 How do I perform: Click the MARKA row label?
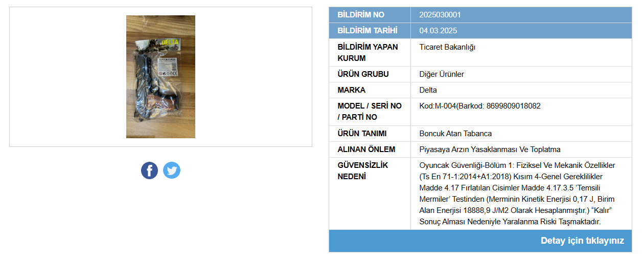351,90
